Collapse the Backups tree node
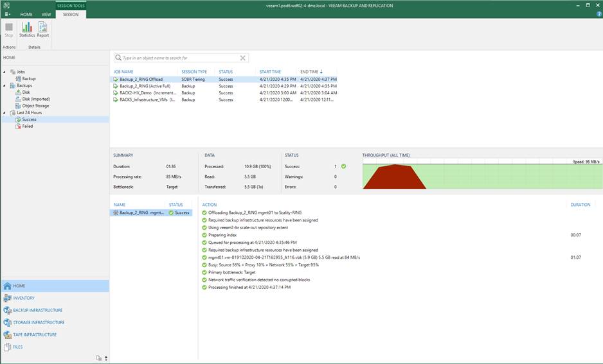This screenshot has height=364, width=603. pos(4,85)
